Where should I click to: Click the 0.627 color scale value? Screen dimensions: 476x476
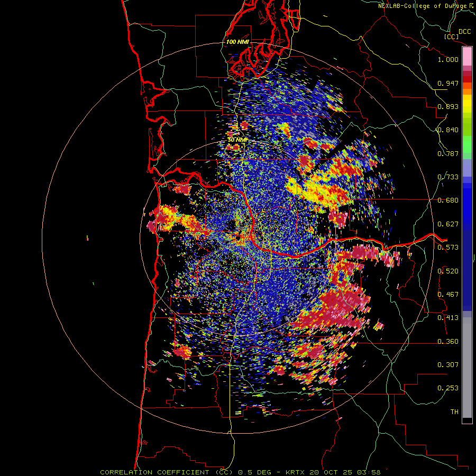tap(448, 224)
